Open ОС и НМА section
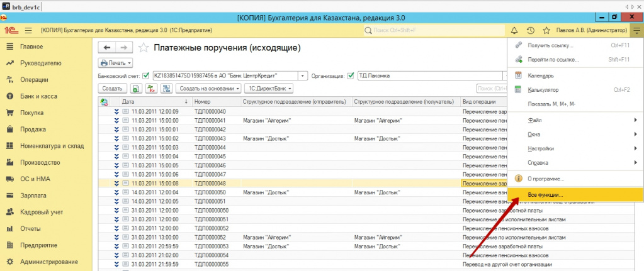Image resolution: width=644 pixels, height=271 pixels. click(x=35, y=179)
